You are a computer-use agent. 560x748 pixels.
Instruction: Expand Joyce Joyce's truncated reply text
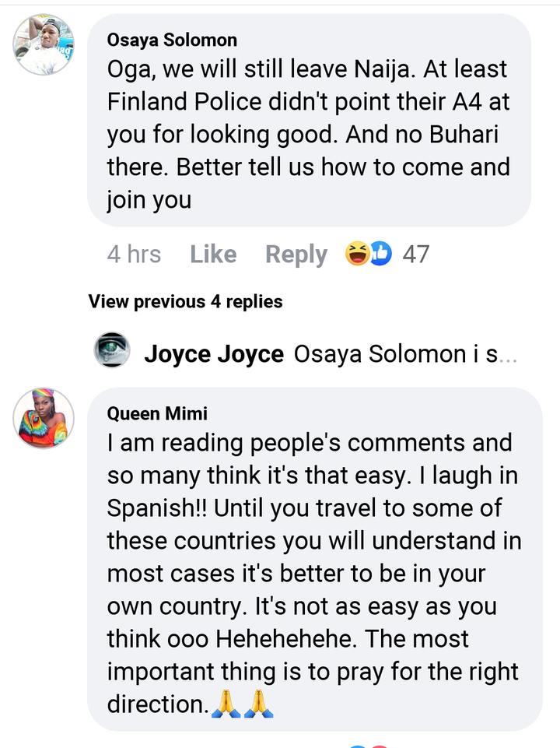[x=404, y=354]
